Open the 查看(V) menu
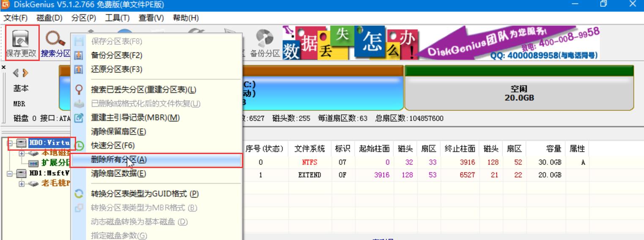 point(151,18)
